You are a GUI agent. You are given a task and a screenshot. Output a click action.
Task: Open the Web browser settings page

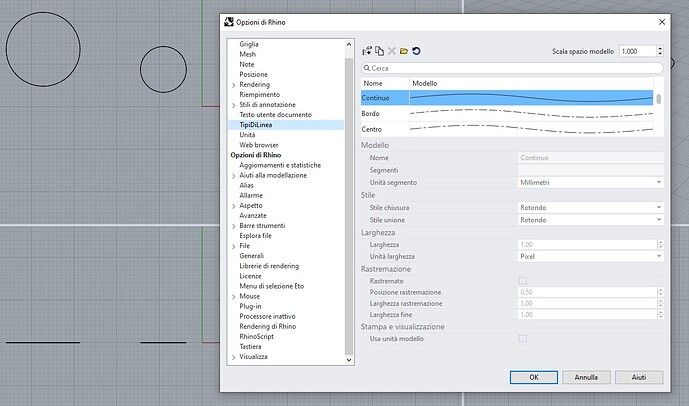(259, 145)
